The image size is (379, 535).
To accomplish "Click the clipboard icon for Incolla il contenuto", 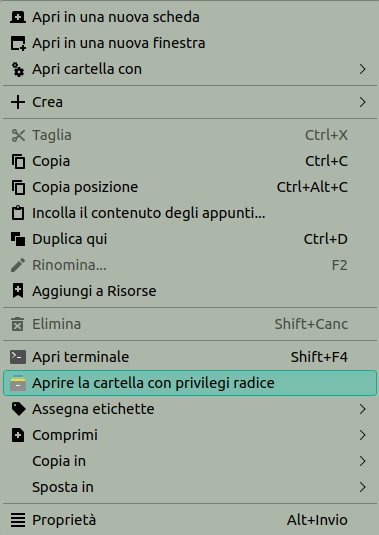I will 18,213.
